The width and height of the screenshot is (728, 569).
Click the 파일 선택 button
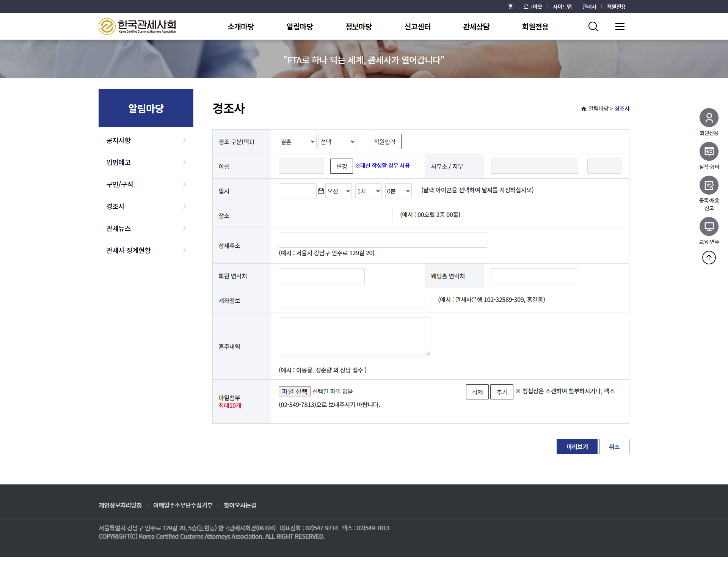point(294,391)
